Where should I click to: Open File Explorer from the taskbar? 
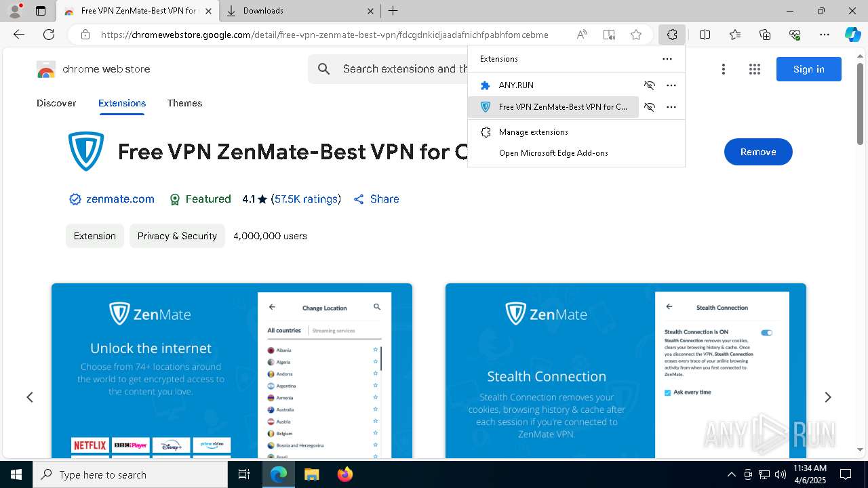coord(312,474)
